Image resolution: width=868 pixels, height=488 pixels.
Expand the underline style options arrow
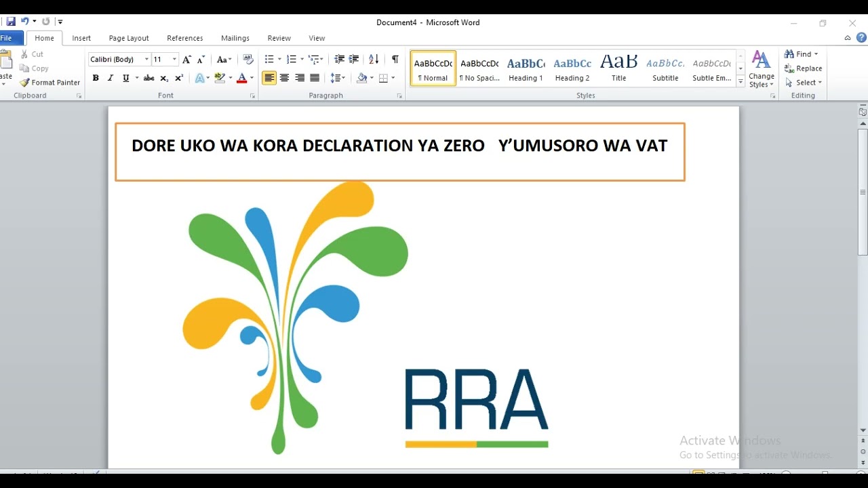[x=137, y=79]
